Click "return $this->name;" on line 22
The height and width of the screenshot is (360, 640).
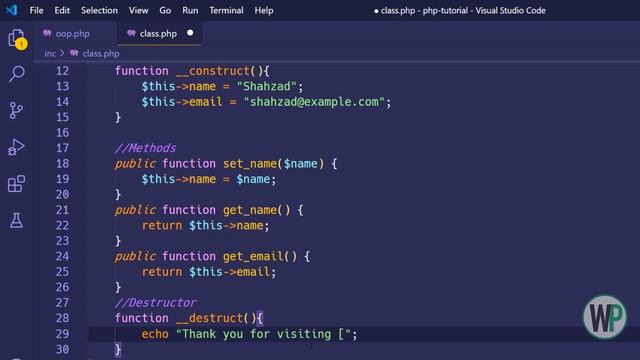pos(206,226)
